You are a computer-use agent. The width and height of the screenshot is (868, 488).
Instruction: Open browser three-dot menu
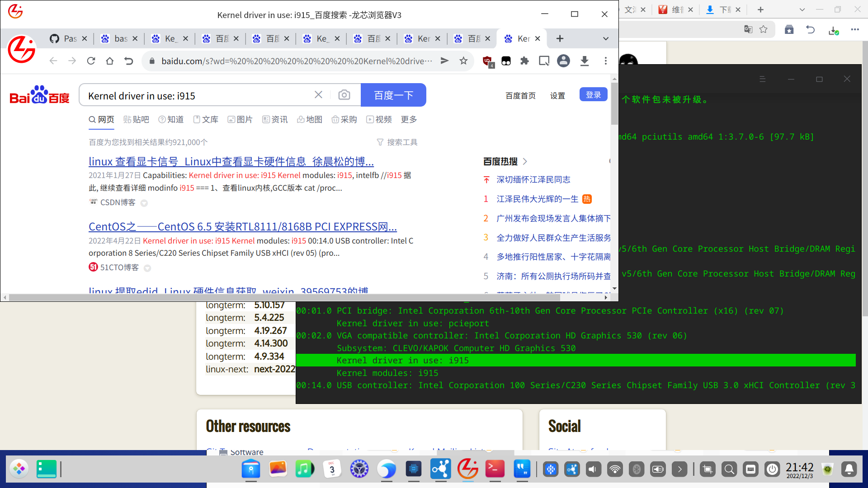click(x=606, y=61)
